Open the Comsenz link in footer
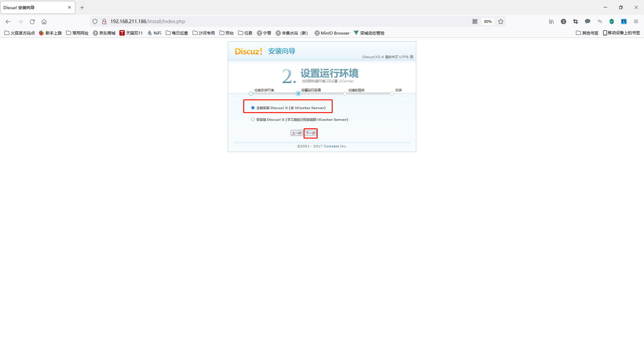The image size is (644, 347). click(331, 146)
